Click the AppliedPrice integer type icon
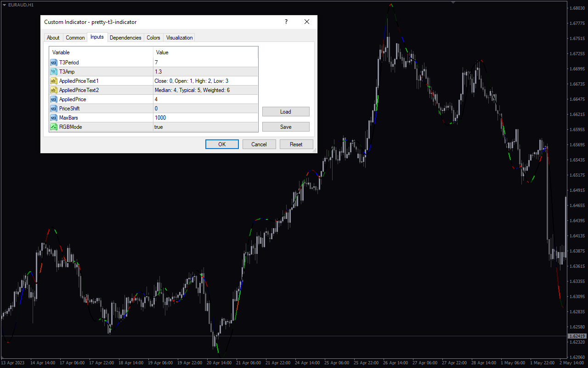This screenshot has height=368, width=588. pos(54,99)
